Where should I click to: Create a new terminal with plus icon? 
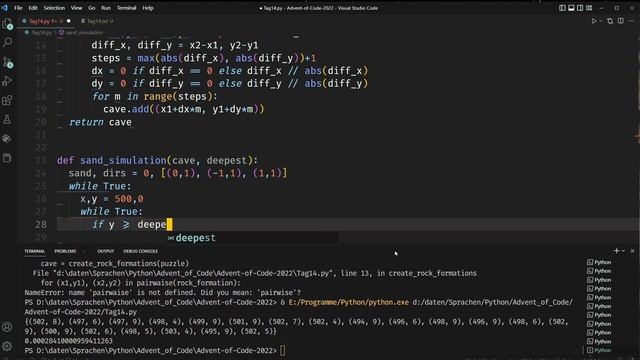(x=616, y=251)
